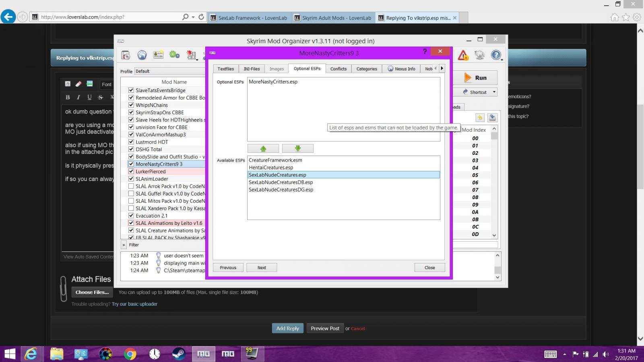The height and width of the screenshot is (362, 644).
Task: Open the Install Mod from archive icon
Action: point(126,55)
